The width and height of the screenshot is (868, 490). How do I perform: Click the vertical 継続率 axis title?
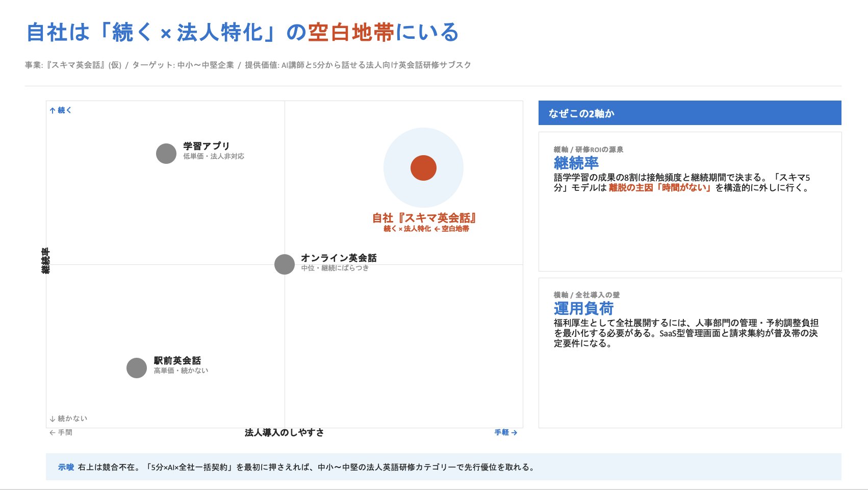pyautogui.click(x=45, y=260)
